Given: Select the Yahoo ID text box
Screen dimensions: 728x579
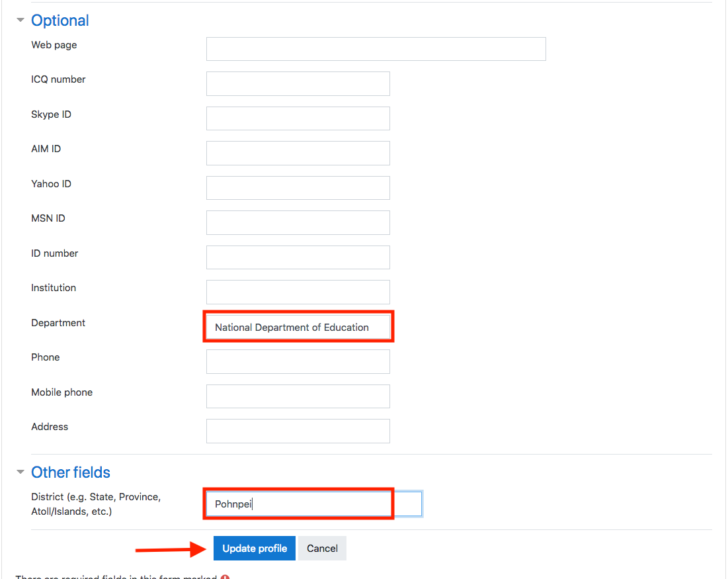Looking at the screenshot, I should point(298,188).
